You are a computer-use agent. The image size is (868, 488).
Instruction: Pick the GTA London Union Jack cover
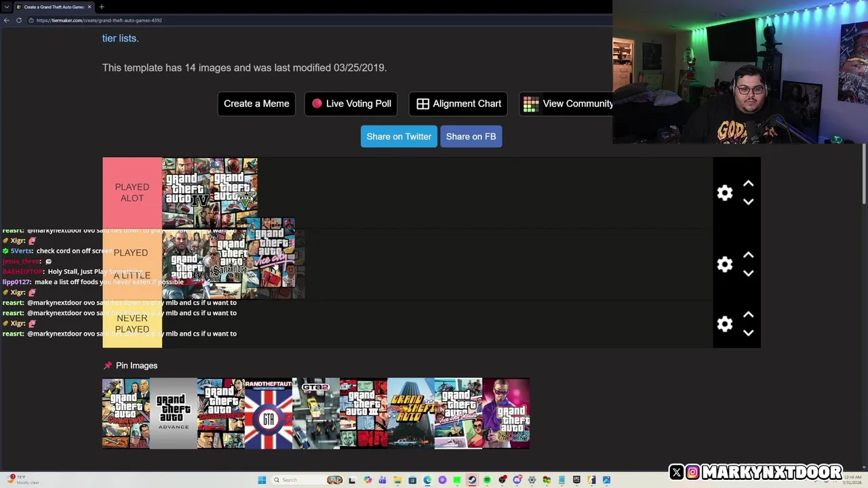[x=269, y=413]
